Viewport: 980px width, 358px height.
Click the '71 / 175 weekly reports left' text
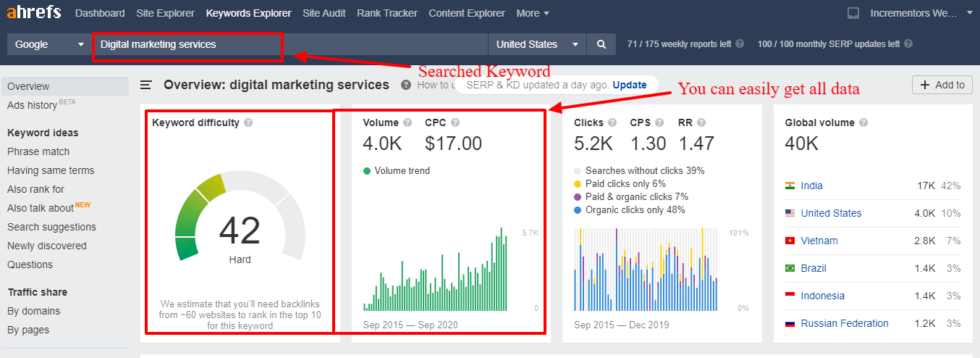679,43
